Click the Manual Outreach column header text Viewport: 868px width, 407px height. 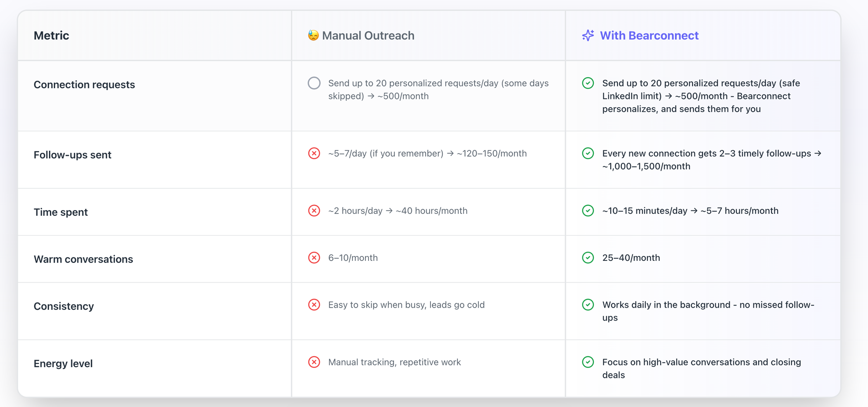(368, 36)
